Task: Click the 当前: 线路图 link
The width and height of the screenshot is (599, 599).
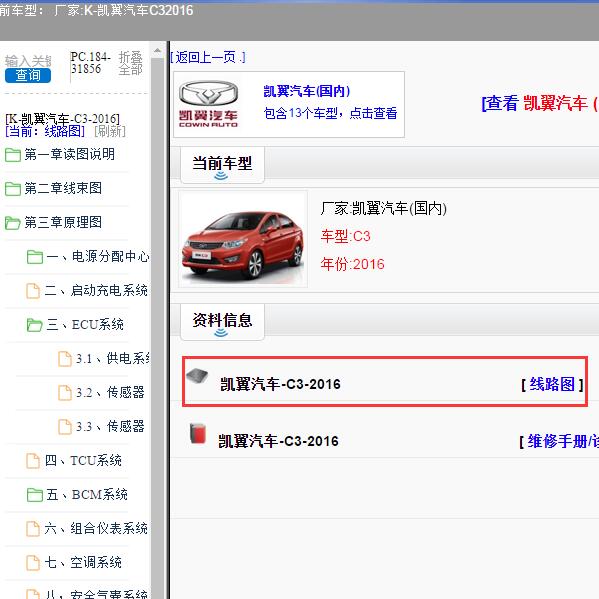Action: click(x=45, y=131)
